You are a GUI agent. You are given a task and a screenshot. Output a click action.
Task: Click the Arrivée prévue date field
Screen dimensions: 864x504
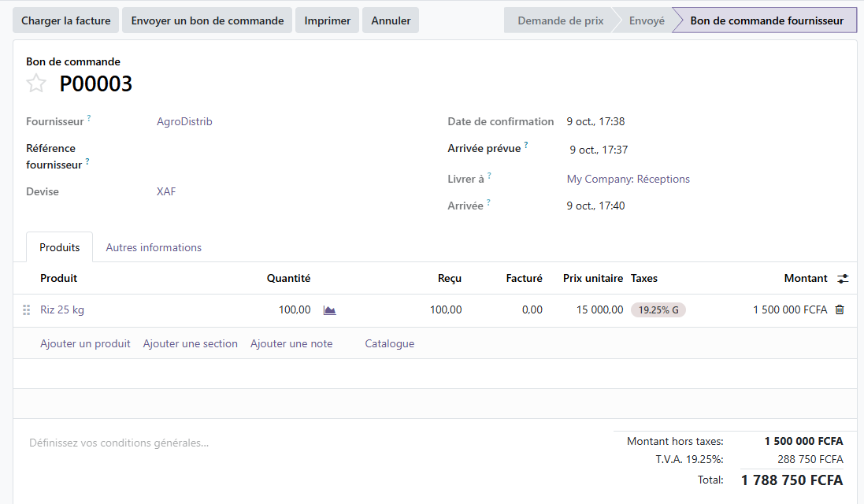click(599, 150)
